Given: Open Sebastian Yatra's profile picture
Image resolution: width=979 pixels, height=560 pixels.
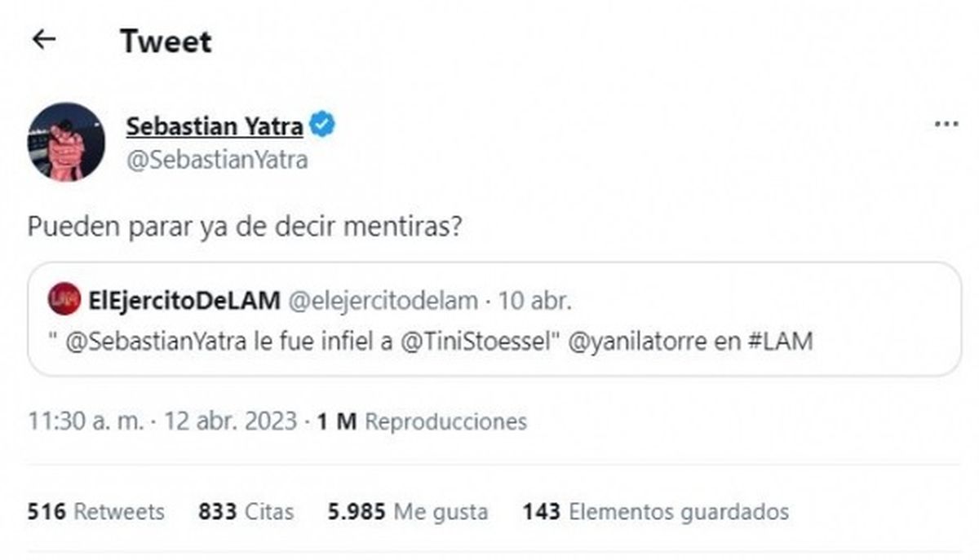Looking at the screenshot, I should 66,141.
